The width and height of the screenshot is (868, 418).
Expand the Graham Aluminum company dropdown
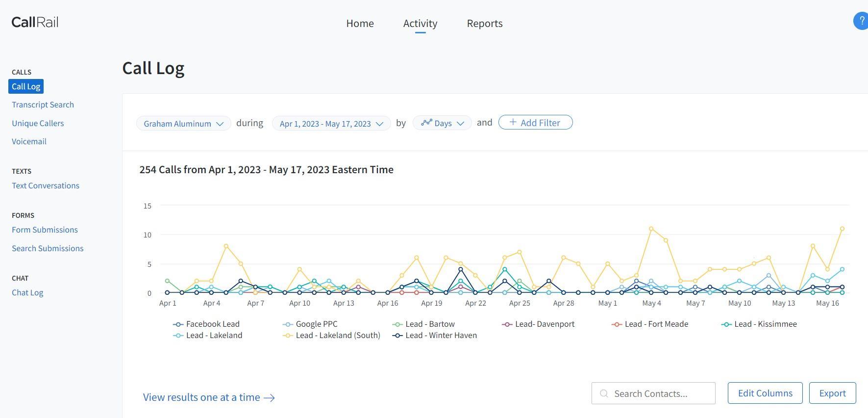pyautogui.click(x=183, y=123)
